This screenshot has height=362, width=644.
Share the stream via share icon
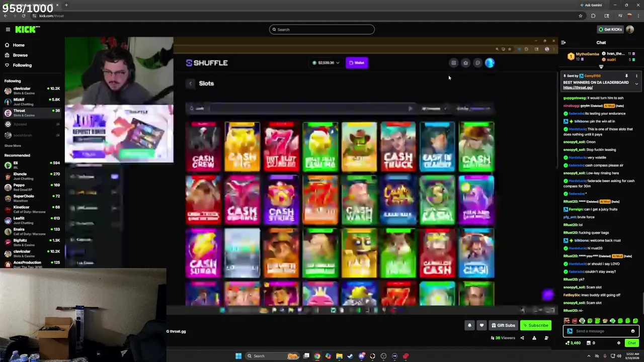pos(522,338)
